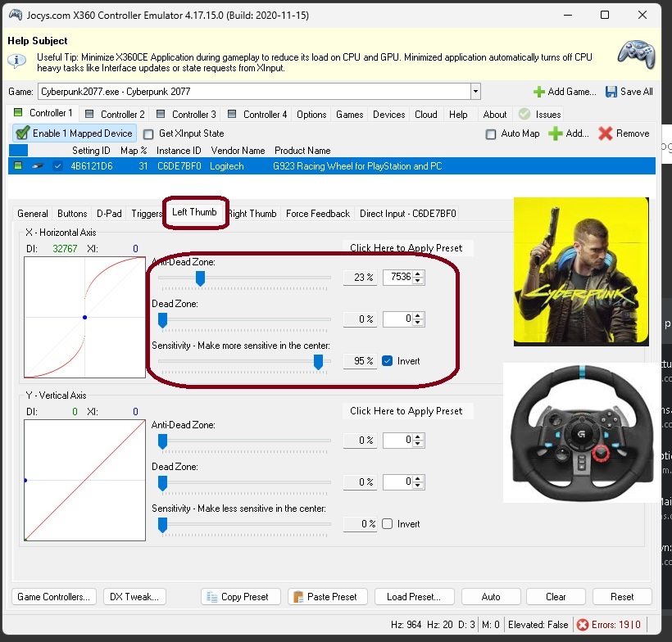Image resolution: width=672 pixels, height=642 pixels.
Task: Click the gamepad icon in the help banner
Action: [636, 54]
